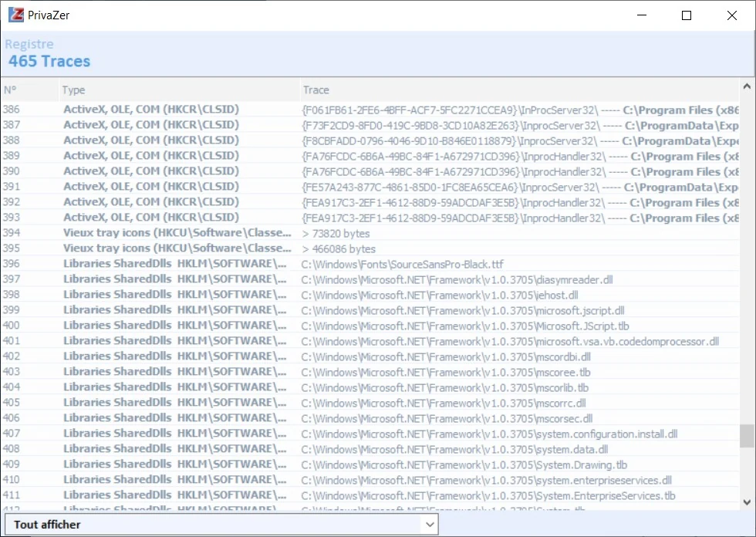Select the System.Drawing.tlb trace
756x537 pixels.
tap(370, 464)
